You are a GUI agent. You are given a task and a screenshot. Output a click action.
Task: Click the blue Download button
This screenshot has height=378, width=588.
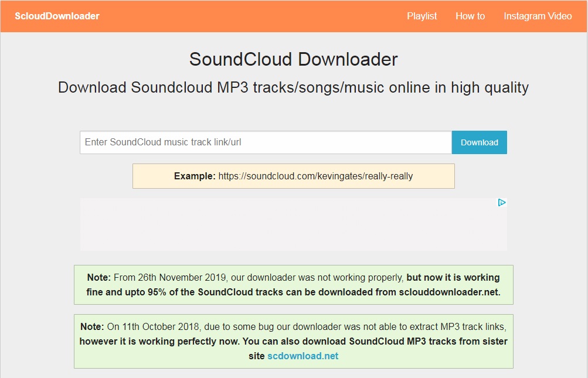tap(479, 142)
